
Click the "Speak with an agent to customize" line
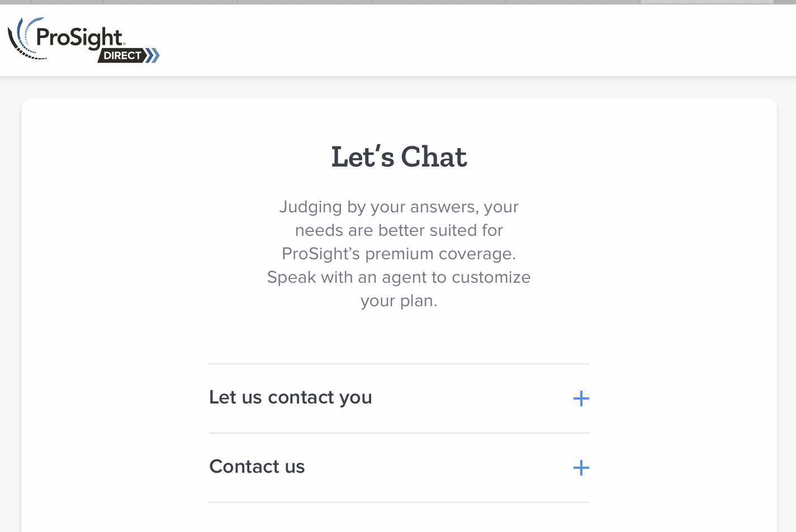click(x=399, y=277)
